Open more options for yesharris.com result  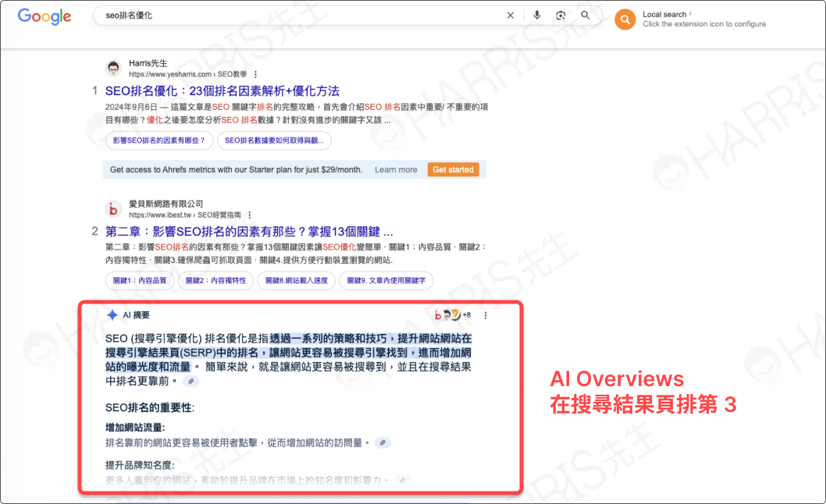point(255,74)
